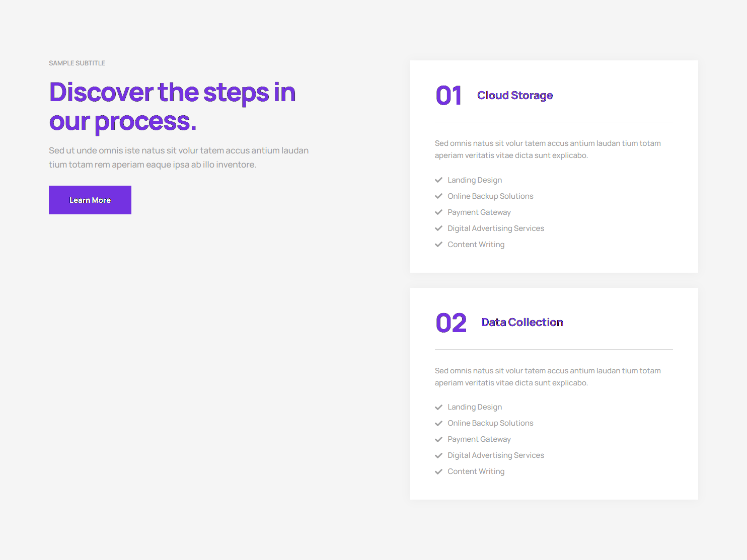Image resolution: width=747 pixels, height=560 pixels.
Task: Select the step number 01
Action: tap(449, 96)
